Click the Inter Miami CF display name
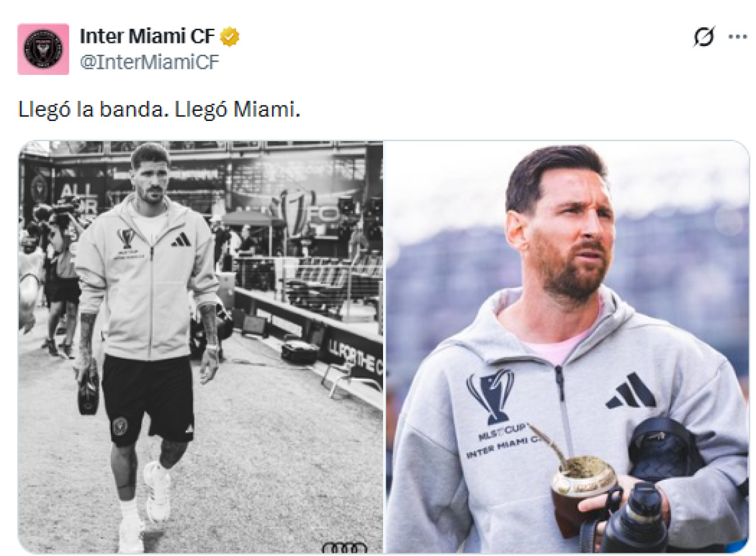This screenshot has width=756, height=556. tap(147, 37)
